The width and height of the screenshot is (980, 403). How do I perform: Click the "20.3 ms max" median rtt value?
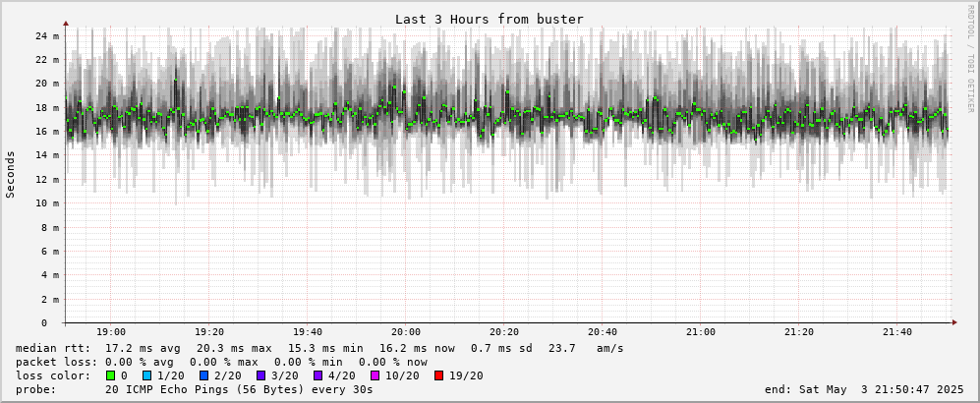click(x=234, y=348)
